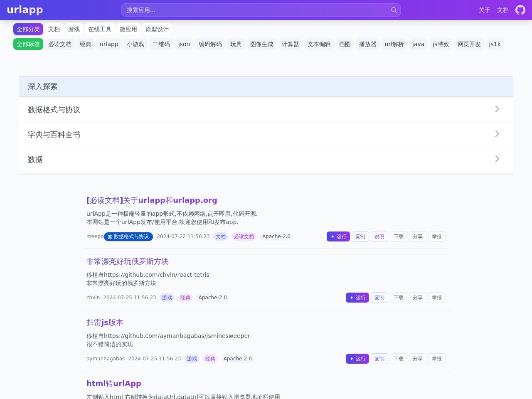
Task: Select the 微应用 category filter
Action: [128, 29]
